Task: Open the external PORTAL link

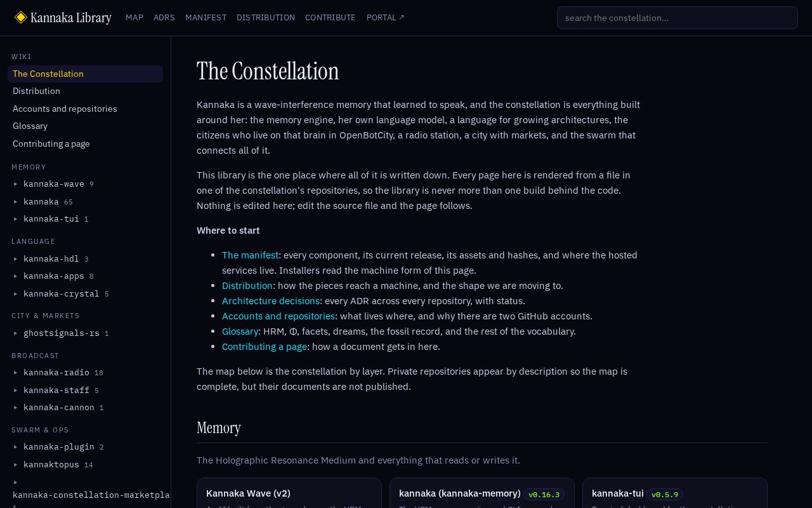Action: tap(386, 18)
